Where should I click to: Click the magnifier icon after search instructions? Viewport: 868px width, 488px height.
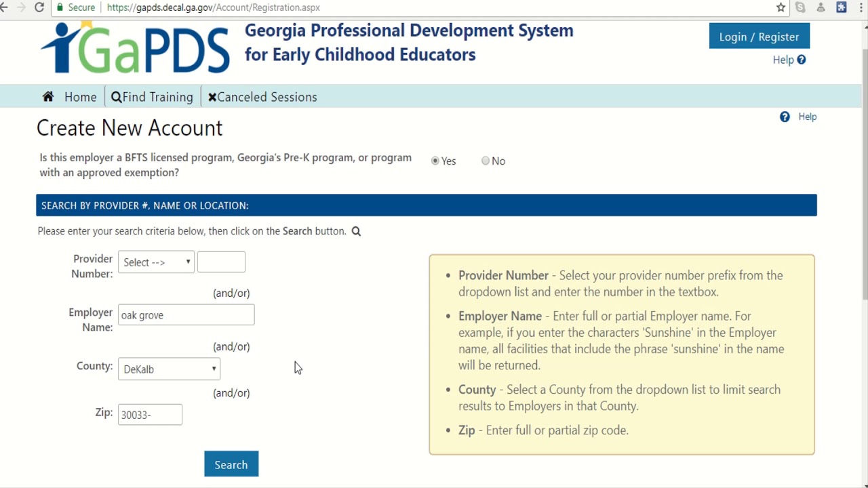[x=356, y=231]
